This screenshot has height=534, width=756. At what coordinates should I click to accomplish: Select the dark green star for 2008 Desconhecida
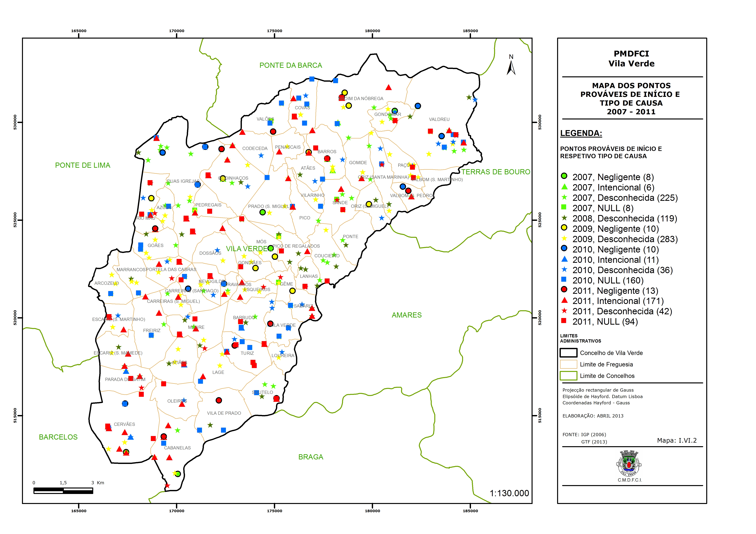[x=564, y=218]
